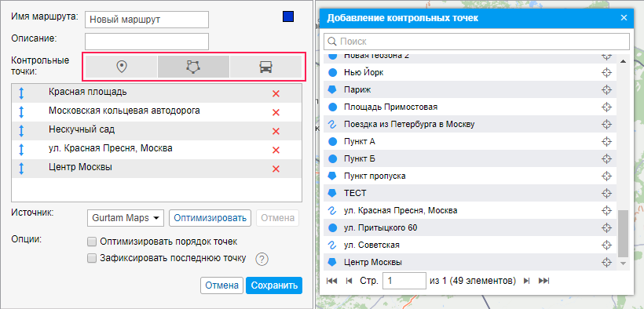
Task: Select ул. Притыцкого 60 in the list
Action: pos(470,227)
